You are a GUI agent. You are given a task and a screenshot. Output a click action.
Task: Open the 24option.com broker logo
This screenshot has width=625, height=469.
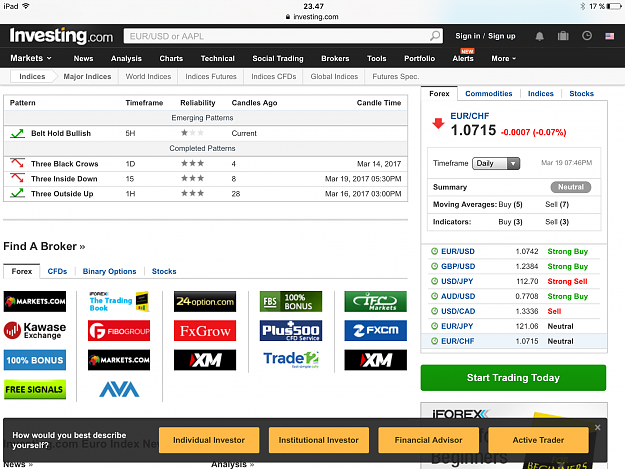click(205, 301)
